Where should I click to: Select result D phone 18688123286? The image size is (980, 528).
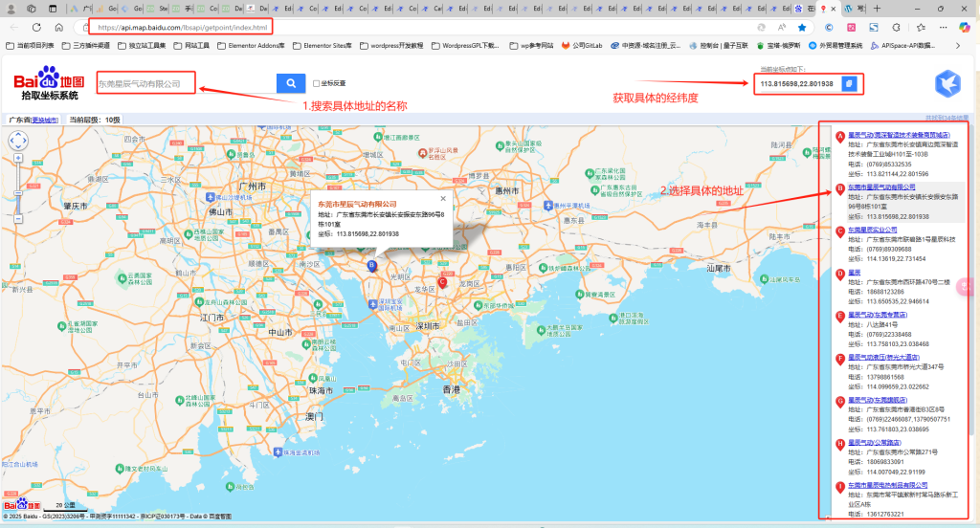click(885, 292)
